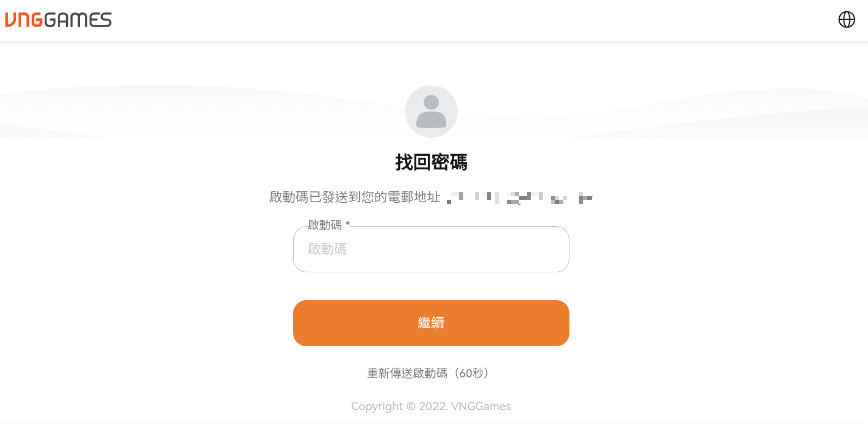Click the 啟動碼 placeholder text inside the field

[x=327, y=249]
